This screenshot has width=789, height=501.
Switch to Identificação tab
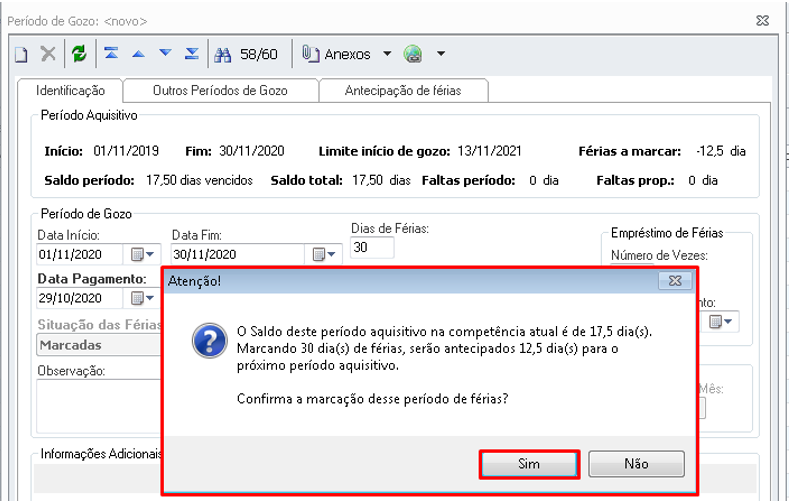tap(70, 91)
